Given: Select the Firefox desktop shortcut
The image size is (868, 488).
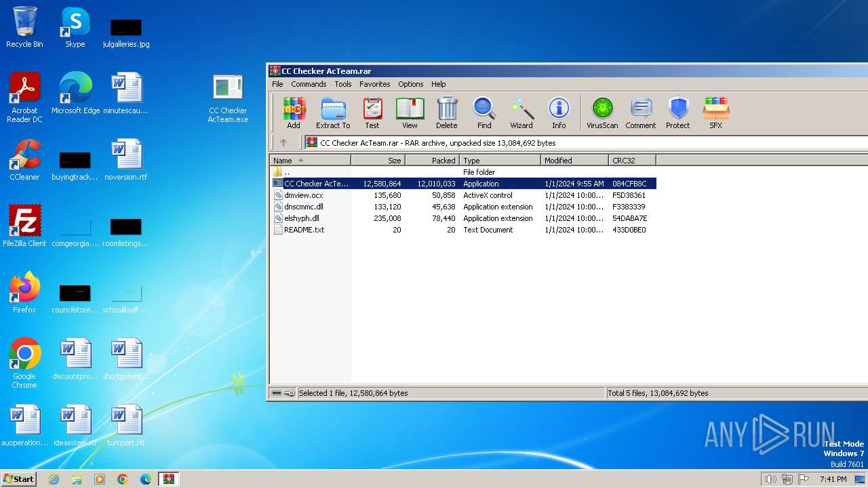Looking at the screenshot, I should pos(24,293).
